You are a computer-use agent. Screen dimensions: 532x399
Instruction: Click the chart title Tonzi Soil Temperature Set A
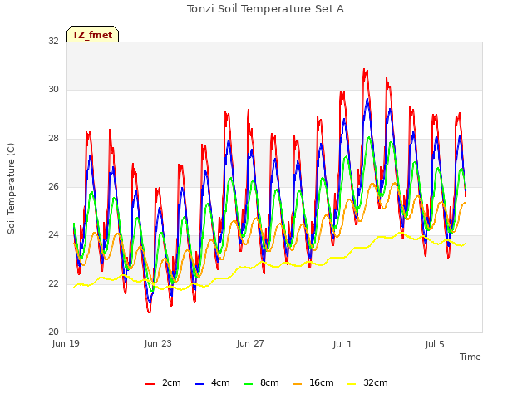266,9
